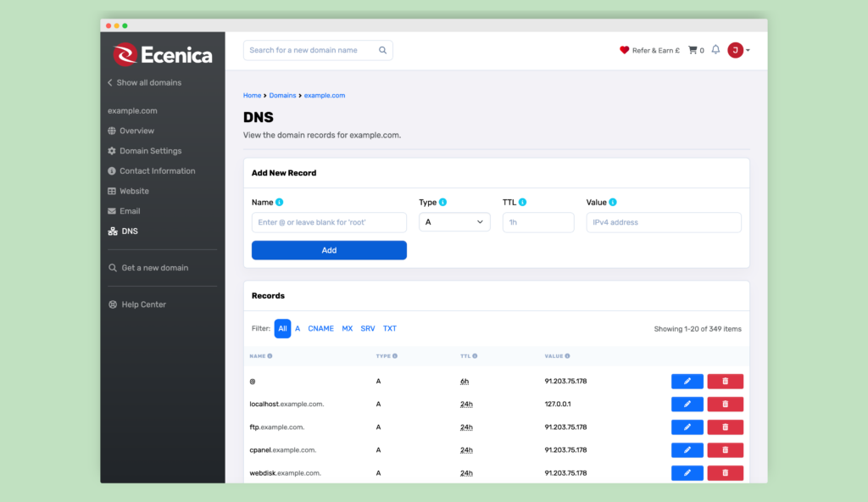Click the Ecenica logo
Viewport: 868px width, 502px height.
163,55
